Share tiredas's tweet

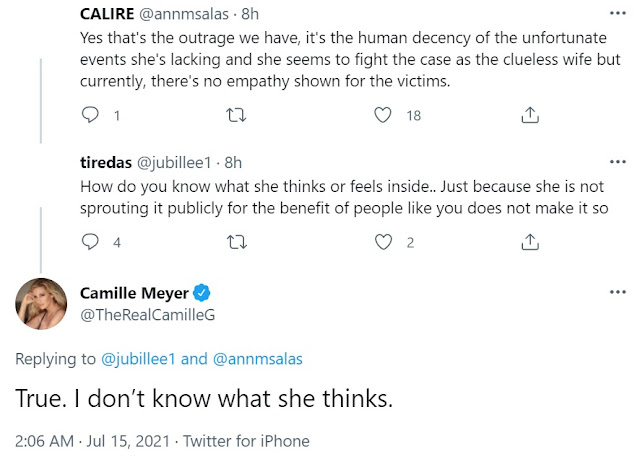[531, 241]
